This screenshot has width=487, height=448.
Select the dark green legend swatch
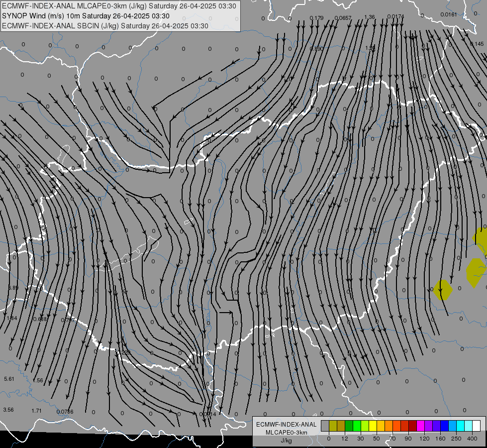click(x=349, y=426)
